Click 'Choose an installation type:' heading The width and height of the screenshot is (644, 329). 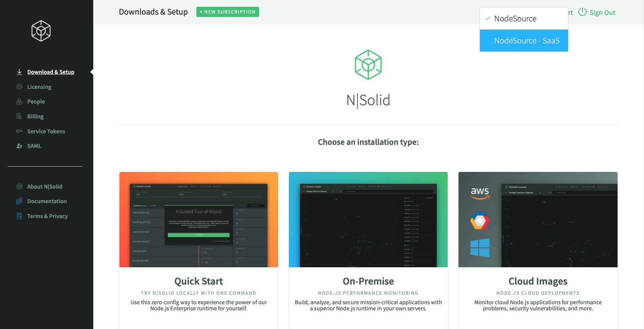click(368, 142)
